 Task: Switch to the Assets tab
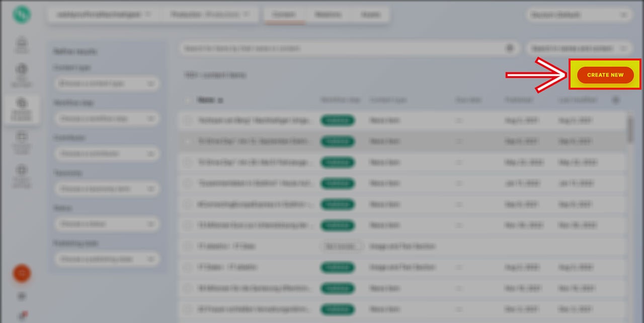click(370, 15)
